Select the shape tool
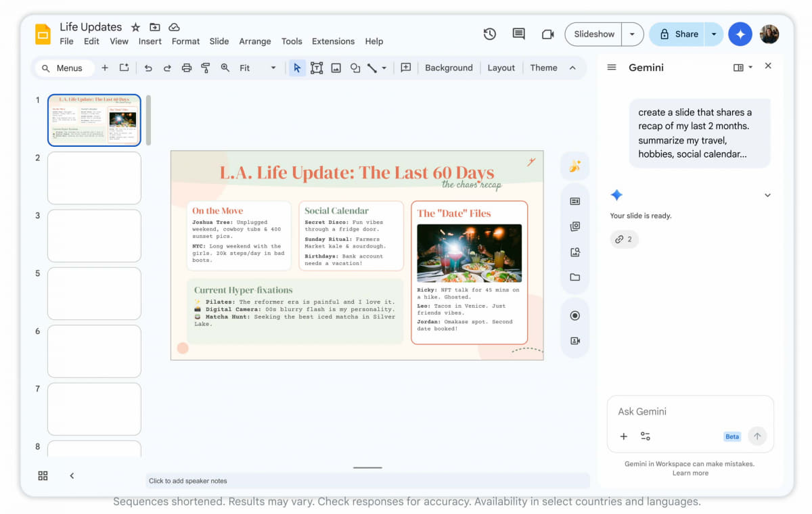 point(355,68)
